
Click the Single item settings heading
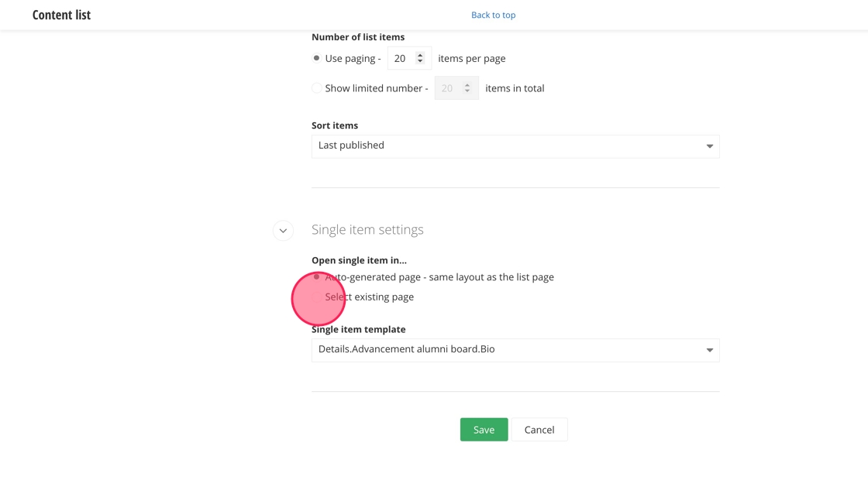[x=367, y=230]
